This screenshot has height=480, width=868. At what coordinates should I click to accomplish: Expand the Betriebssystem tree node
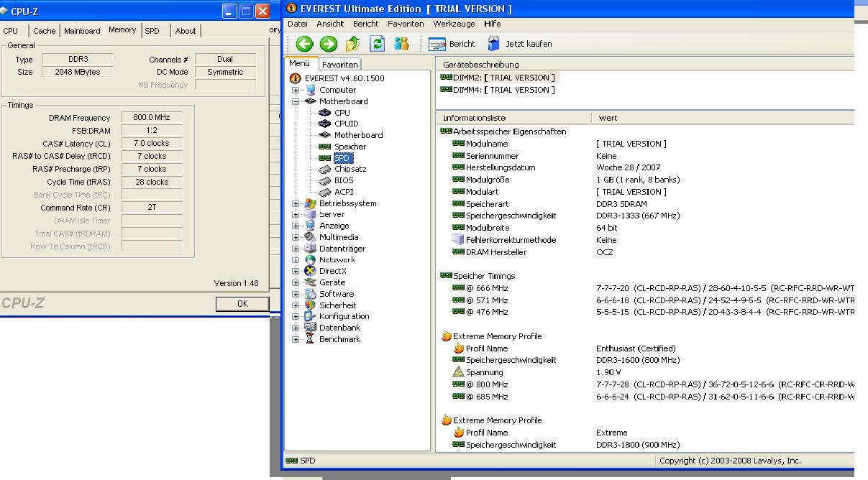coord(296,203)
